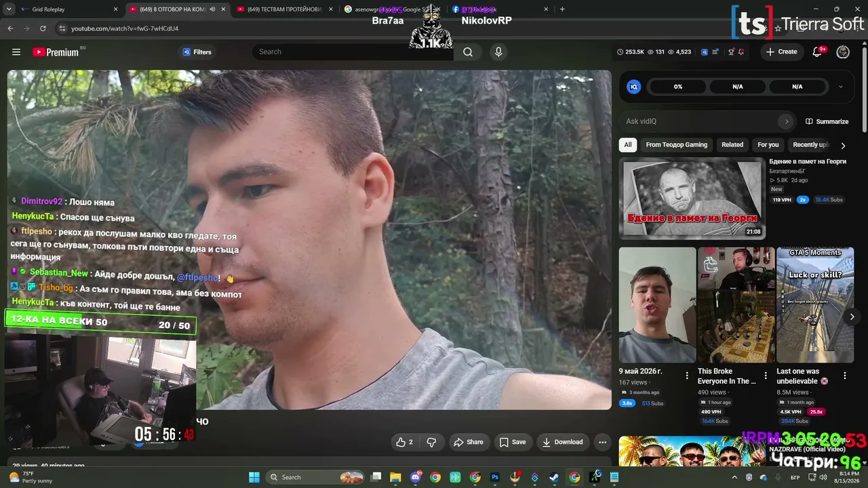Go back in the browser
Image resolution: width=868 pixels, height=488 pixels.
click(x=10, y=28)
